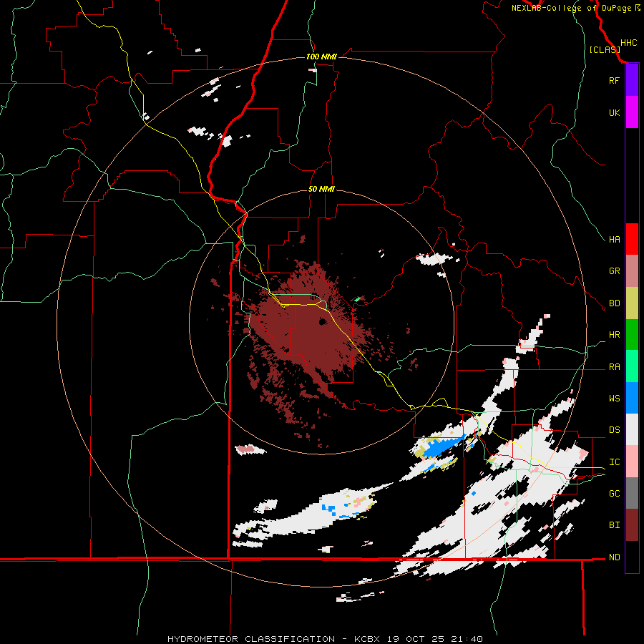The height and width of the screenshot is (644, 644).
Task: Click the 50 NMI range ring label
Action: pyautogui.click(x=321, y=189)
